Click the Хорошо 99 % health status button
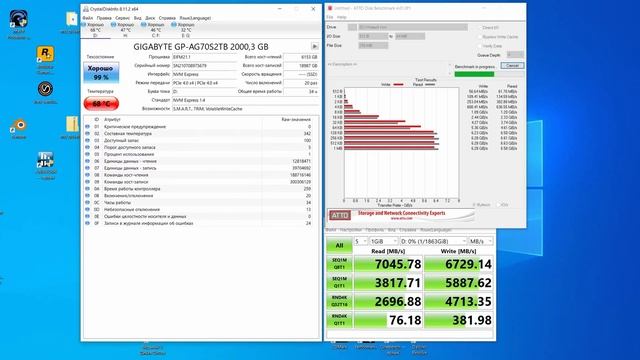This screenshot has height=360, width=640. 101,73
